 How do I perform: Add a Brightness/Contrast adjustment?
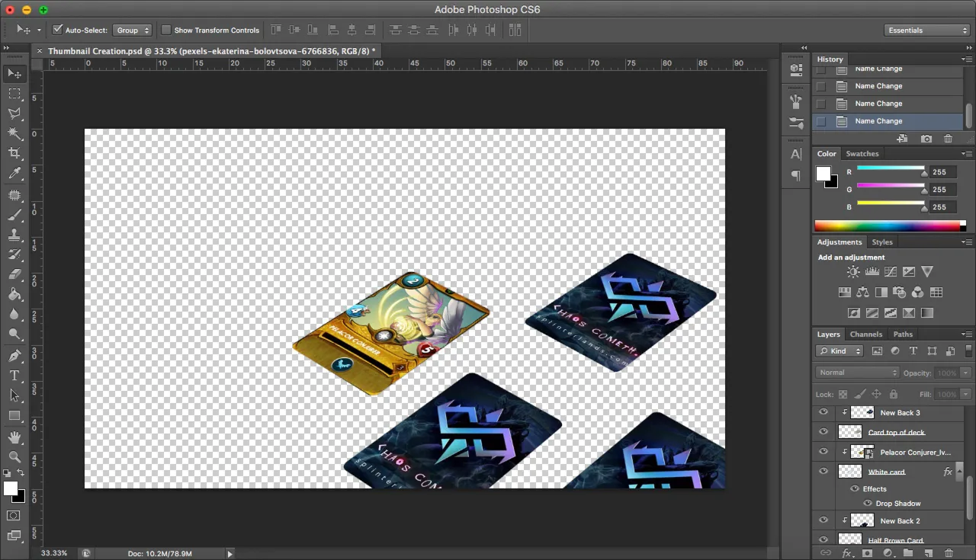point(853,271)
